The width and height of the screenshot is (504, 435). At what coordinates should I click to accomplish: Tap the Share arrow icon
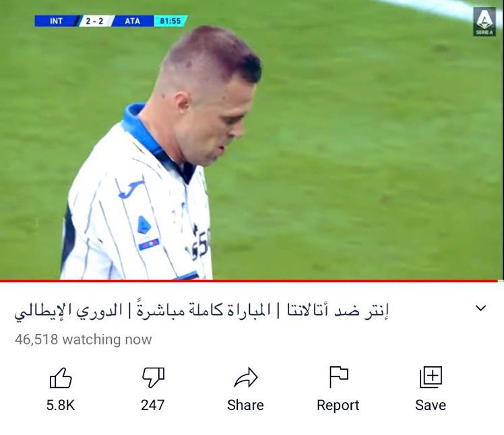246,378
